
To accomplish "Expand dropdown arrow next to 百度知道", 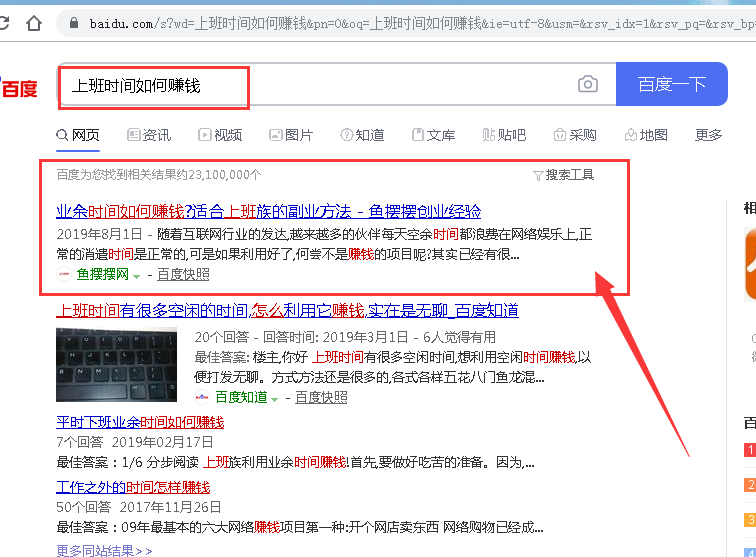I will [x=274, y=399].
